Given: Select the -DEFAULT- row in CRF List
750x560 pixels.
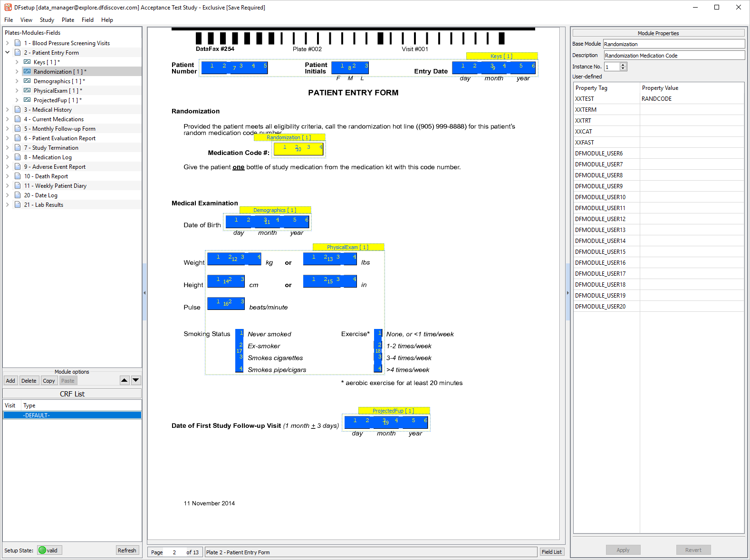Looking at the screenshot, I should pyautogui.click(x=72, y=415).
